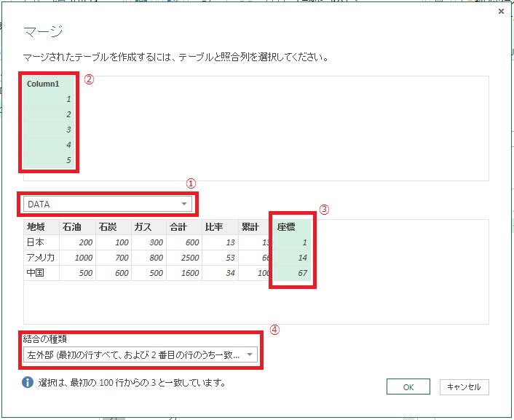Click value 3 in Column1
This screenshot has height=420, width=514.
click(x=49, y=130)
